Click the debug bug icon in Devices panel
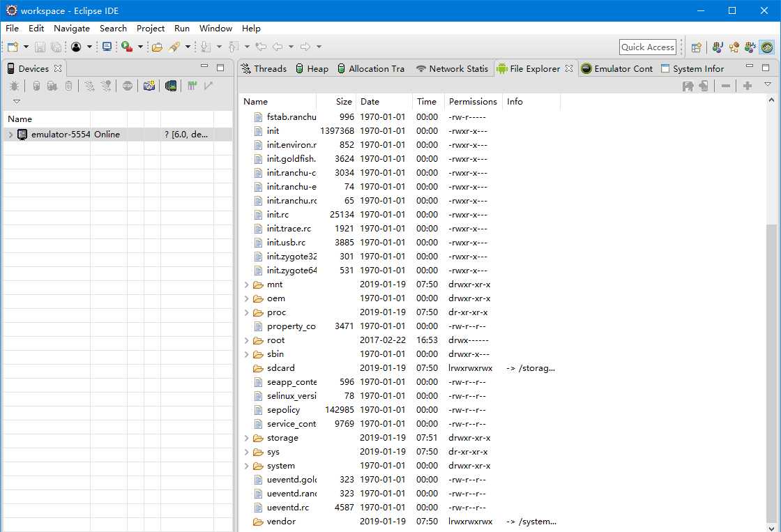The image size is (781, 532). (x=15, y=86)
